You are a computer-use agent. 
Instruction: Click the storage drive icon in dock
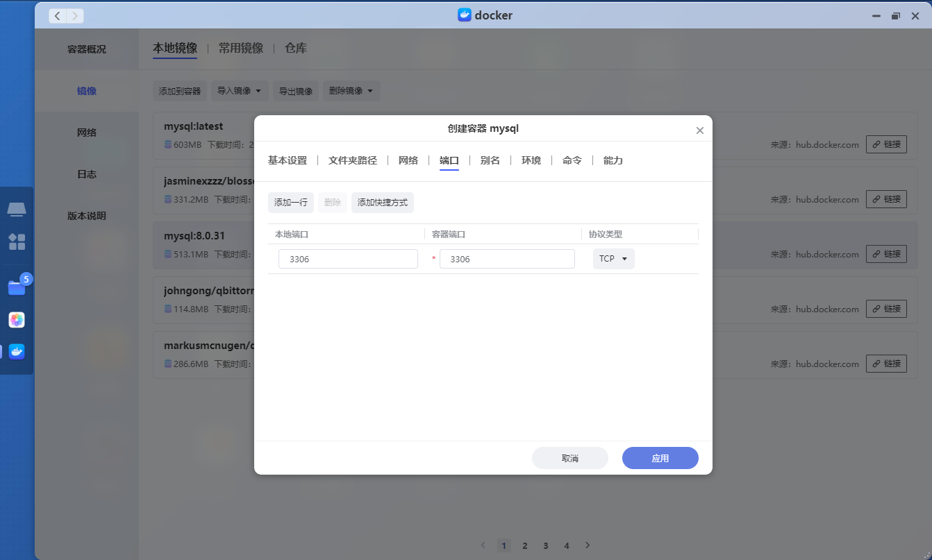(x=17, y=209)
